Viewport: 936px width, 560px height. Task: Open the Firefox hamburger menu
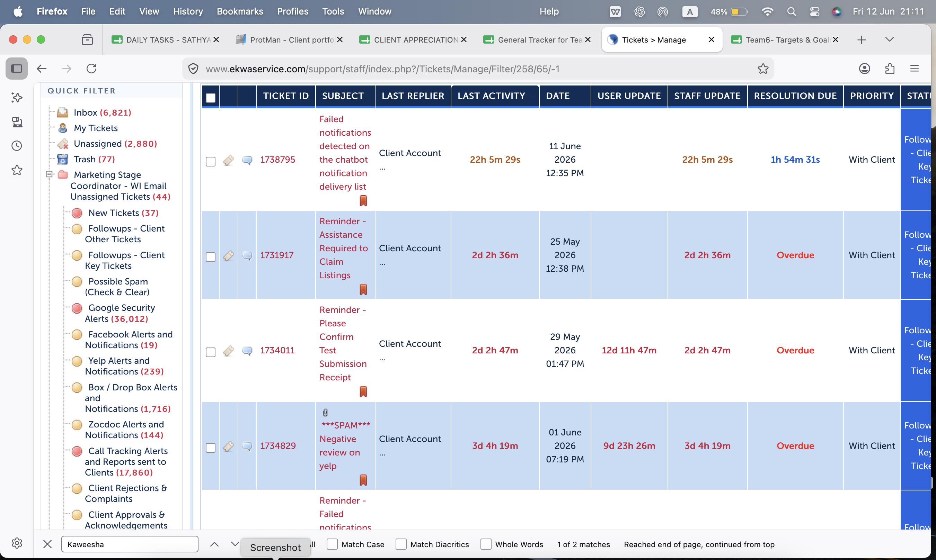[915, 69]
